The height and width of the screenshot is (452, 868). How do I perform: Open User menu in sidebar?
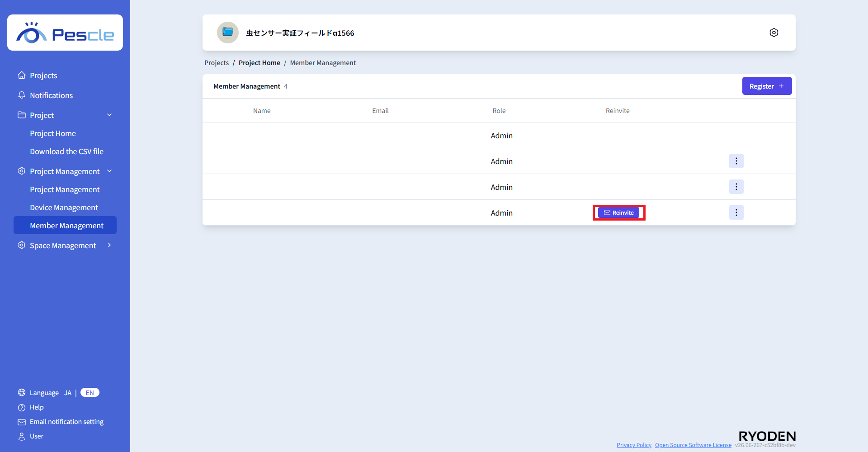pos(37,436)
